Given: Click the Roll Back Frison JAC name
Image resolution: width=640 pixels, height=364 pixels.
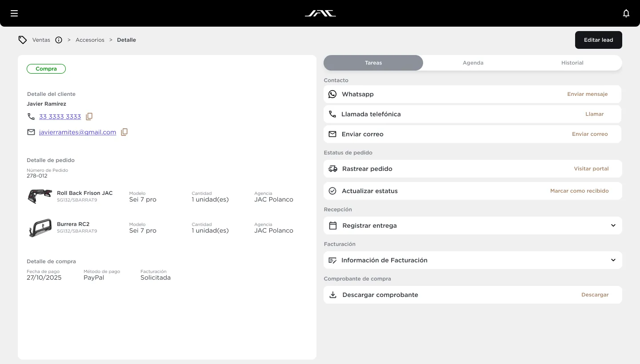Looking at the screenshot, I should tap(85, 193).
